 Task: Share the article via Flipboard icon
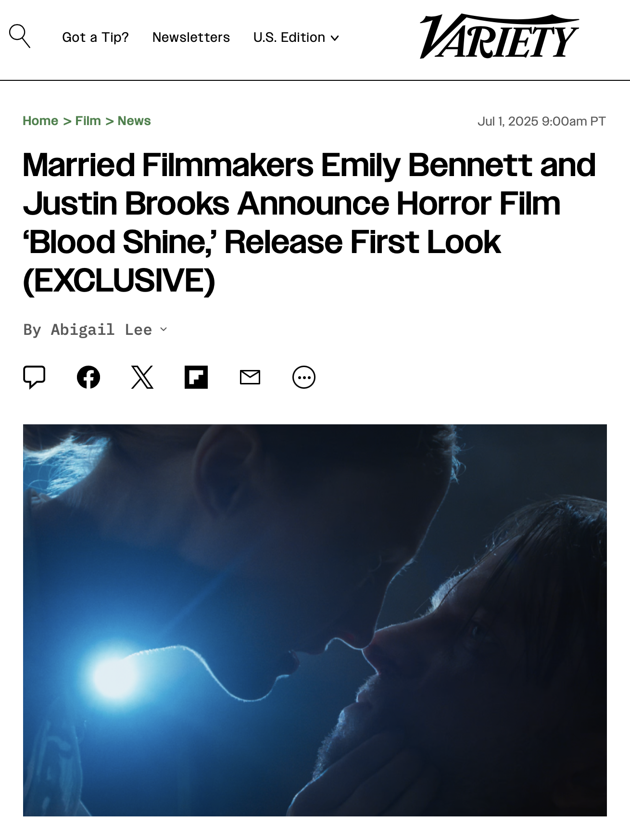pos(196,377)
